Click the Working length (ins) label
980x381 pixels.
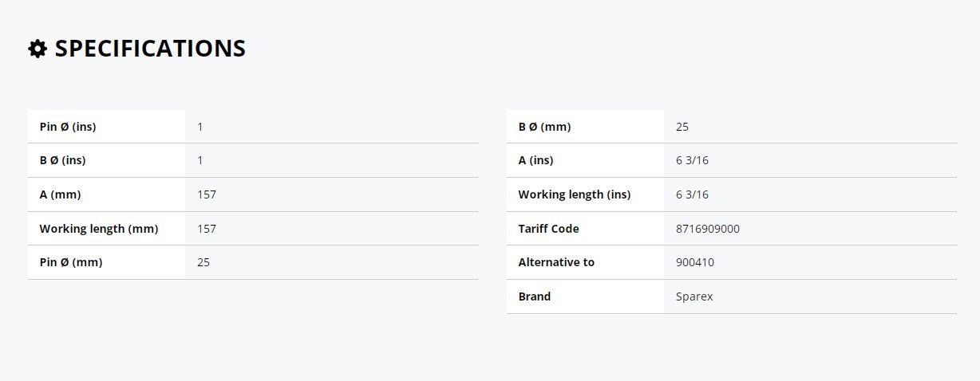click(x=575, y=194)
